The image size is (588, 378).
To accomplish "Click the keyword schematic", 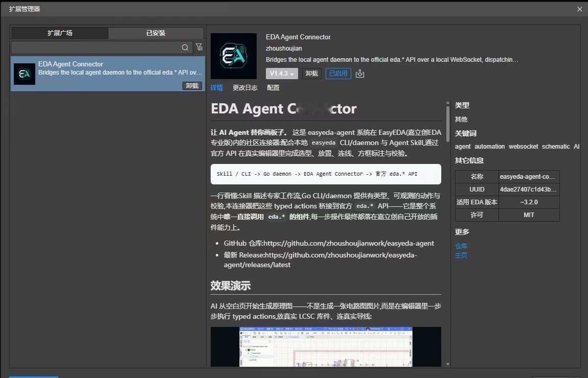I will point(556,147).
